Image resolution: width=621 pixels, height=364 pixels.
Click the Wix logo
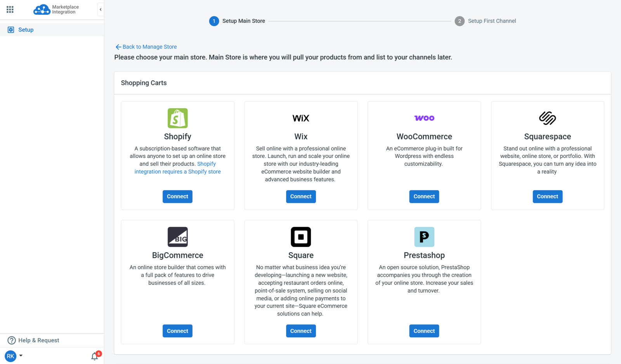(301, 118)
